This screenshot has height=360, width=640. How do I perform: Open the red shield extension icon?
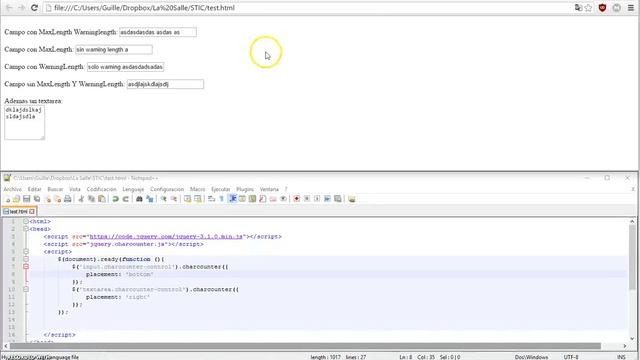(602, 8)
